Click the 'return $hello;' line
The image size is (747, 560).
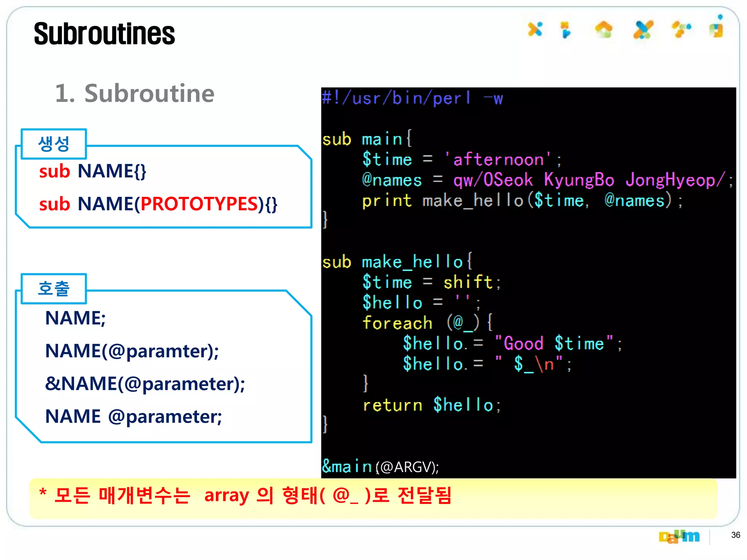(x=432, y=405)
